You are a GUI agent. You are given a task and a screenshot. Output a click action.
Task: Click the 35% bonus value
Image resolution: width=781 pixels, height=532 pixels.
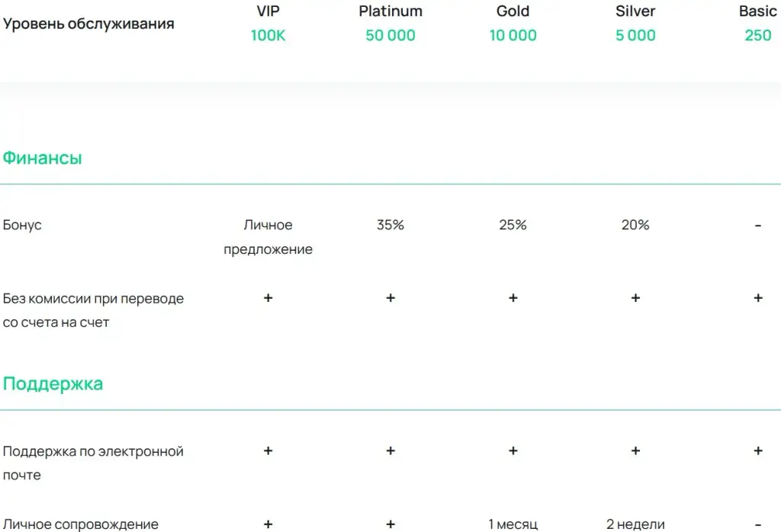coord(390,225)
